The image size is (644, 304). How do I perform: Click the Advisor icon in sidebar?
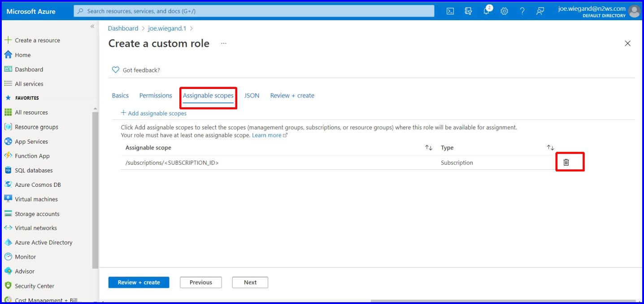8,271
